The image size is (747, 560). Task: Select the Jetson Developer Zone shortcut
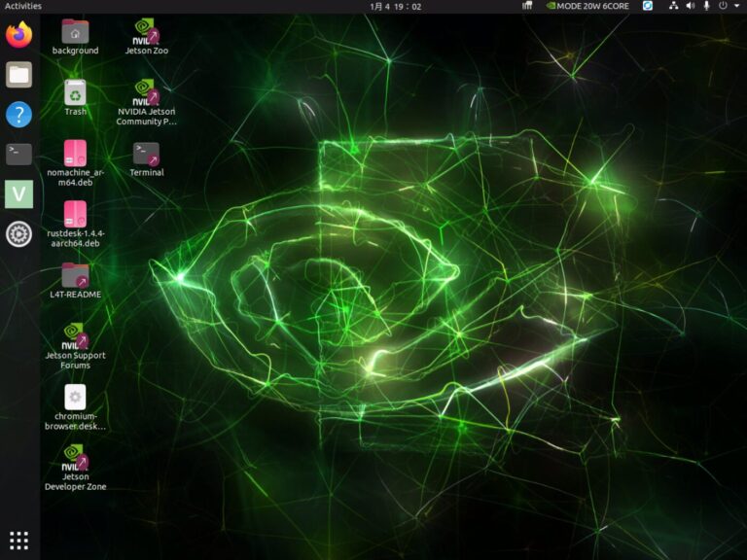point(75,459)
